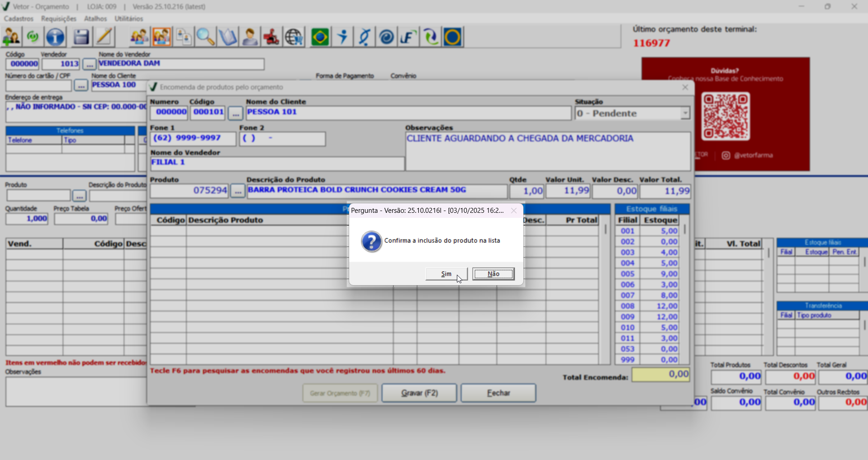This screenshot has width=868, height=460.
Task: Click the blue information icon in toolbar
Action: tap(55, 37)
